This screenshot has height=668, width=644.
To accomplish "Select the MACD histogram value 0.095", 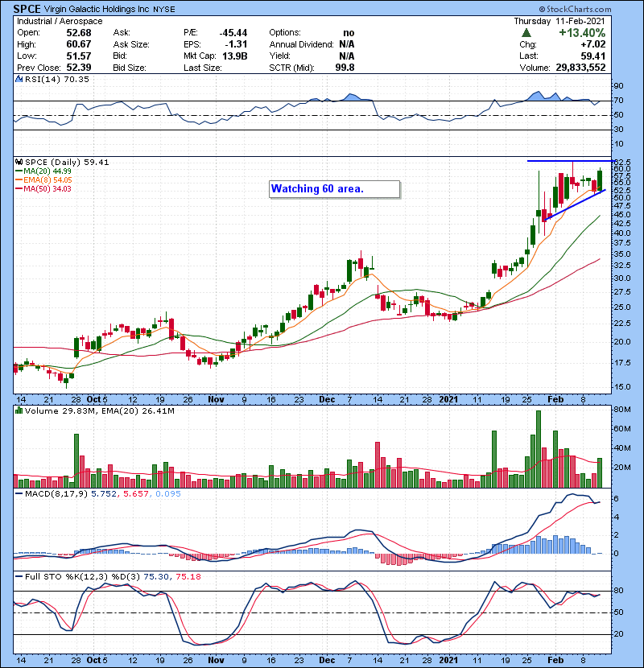I will pyautogui.click(x=168, y=494).
